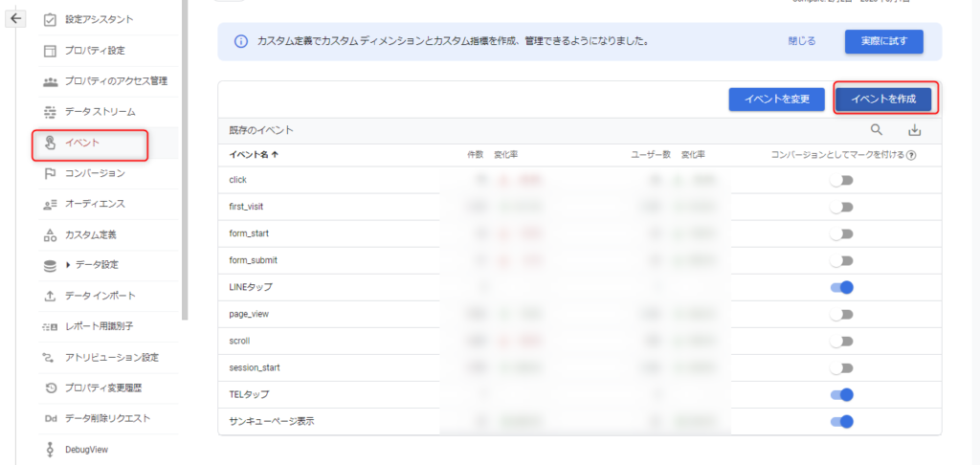
Task: Open the カスタム定義 link in sidebar
Action: click(x=91, y=235)
